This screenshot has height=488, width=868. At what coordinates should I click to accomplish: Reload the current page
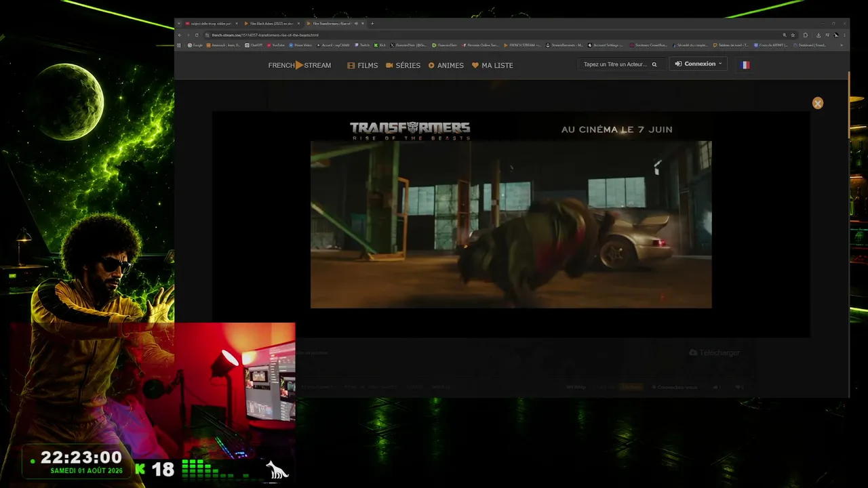click(x=197, y=35)
